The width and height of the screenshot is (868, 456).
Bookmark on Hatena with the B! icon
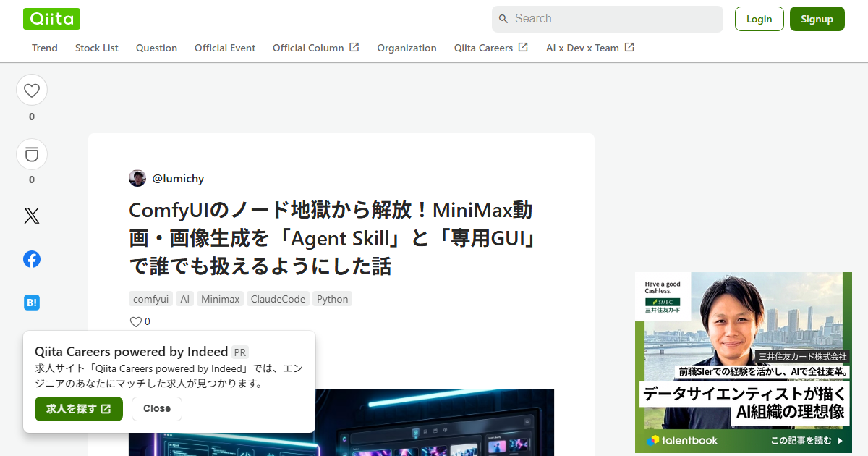(32, 303)
